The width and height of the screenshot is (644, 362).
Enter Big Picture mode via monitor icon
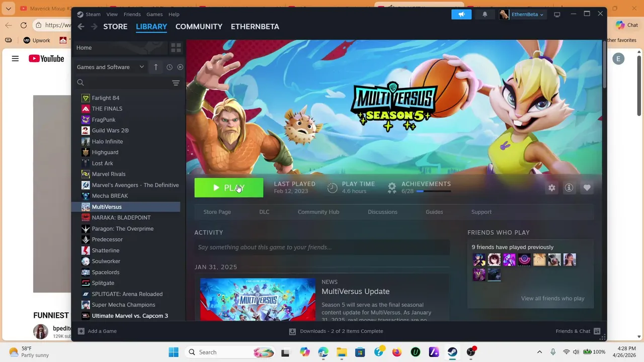[x=557, y=15]
